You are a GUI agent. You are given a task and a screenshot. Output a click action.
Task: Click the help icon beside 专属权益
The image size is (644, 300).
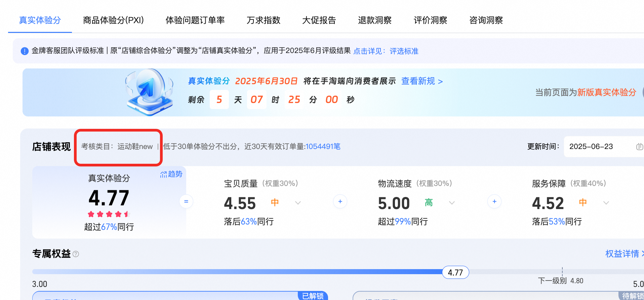click(76, 254)
